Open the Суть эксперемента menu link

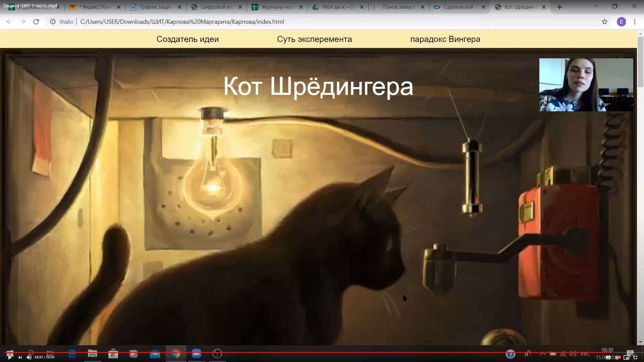(x=314, y=39)
